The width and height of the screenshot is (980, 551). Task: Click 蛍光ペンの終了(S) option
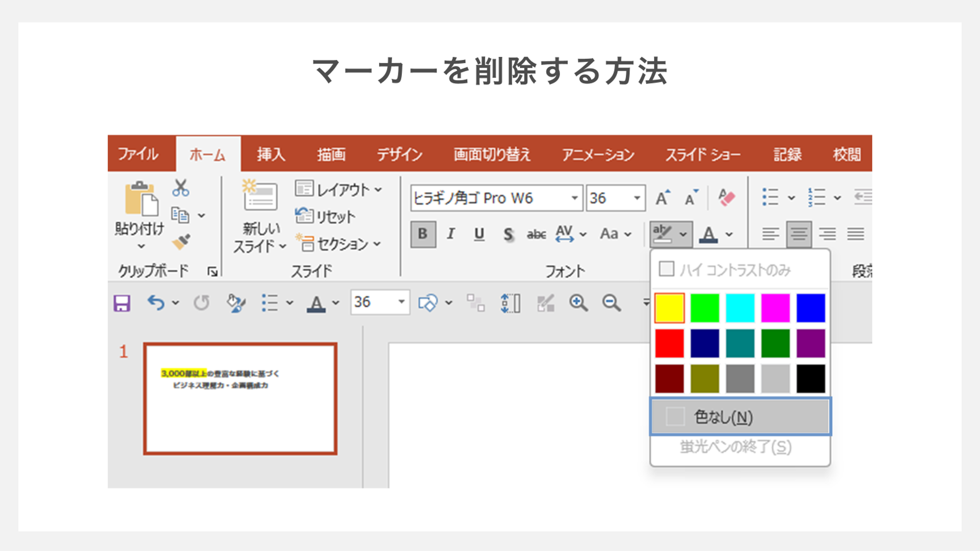(x=735, y=447)
